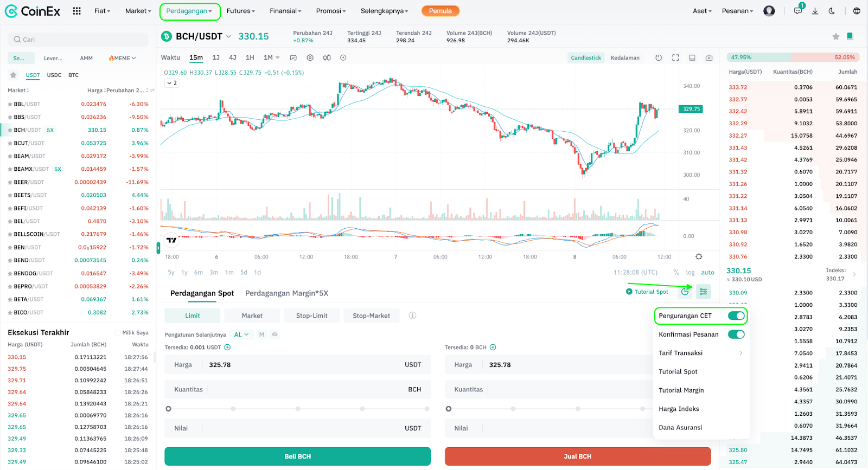
Task: Click the order type info icon
Action: [x=412, y=316]
